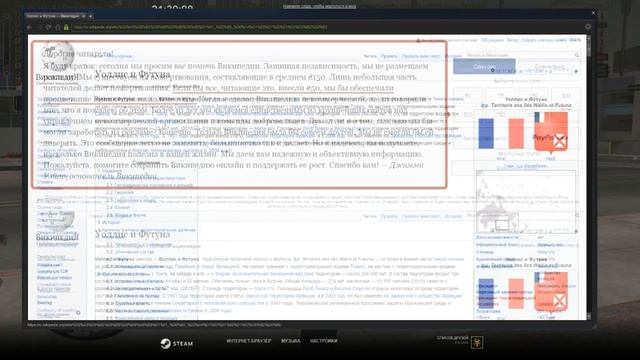Click the green padlock security icon
The image size is (640, 360).
[x=66, y=27]
